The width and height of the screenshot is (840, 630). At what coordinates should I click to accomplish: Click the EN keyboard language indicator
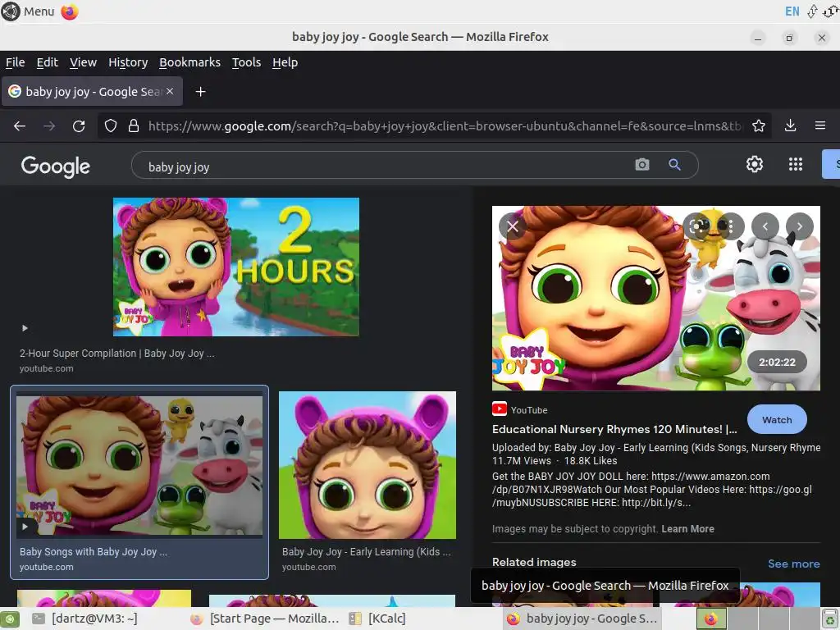792,11
